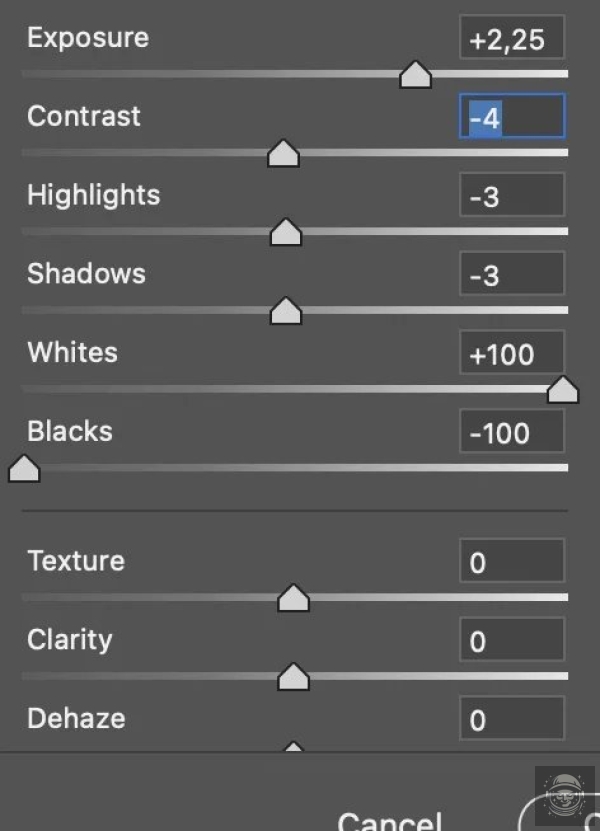Click the Exposure slider handle
600x831 pixels.
click(x=415, y=75)
